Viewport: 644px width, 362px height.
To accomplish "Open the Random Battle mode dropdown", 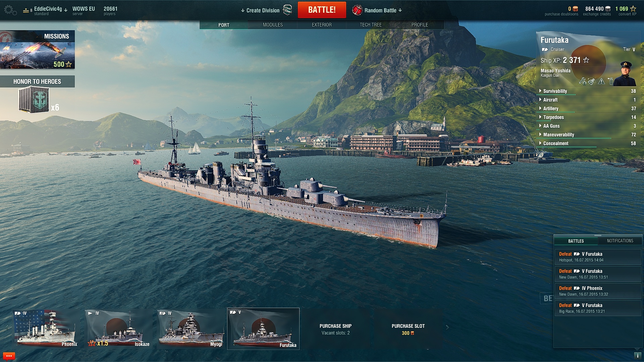I will [x=383, y=10].
